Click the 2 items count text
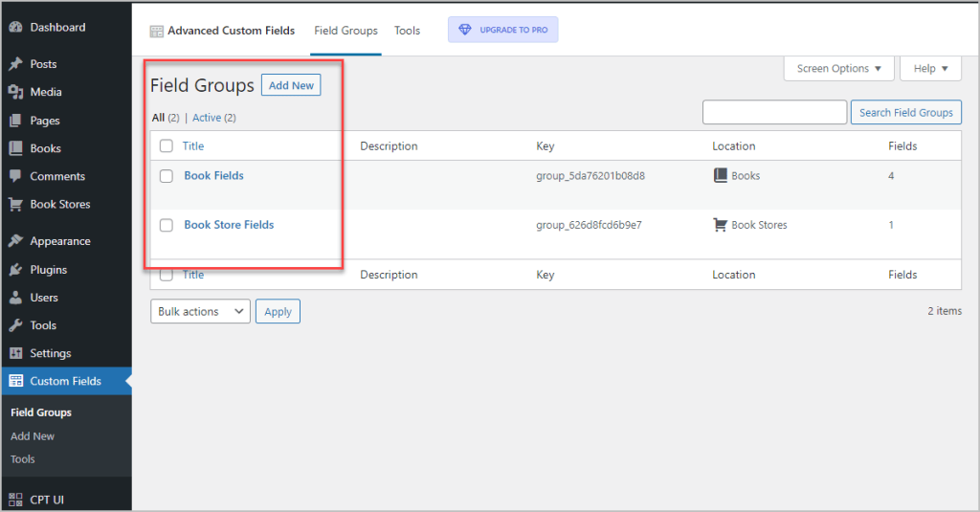Screen dimensions: 980x512 pyautogui.click(x=945, y=311)
